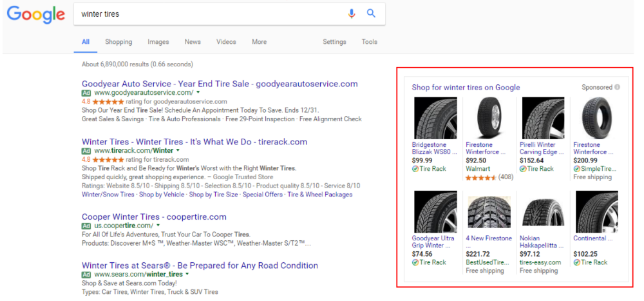Click 4 New Firestone tire image

click(489, 212)
